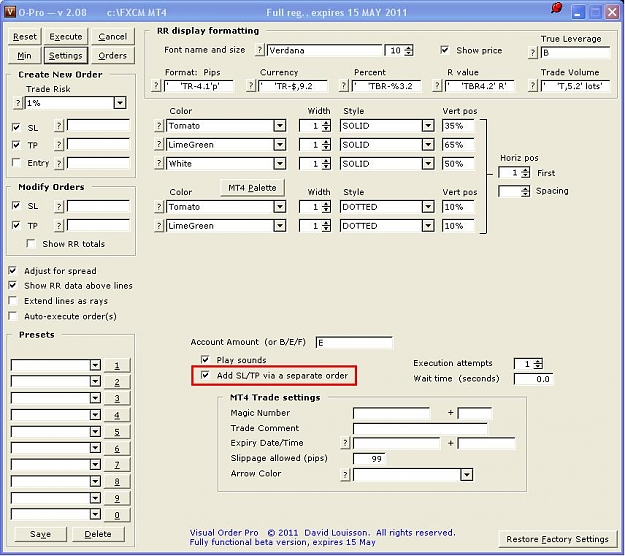Open help for Create New Order SL
Screen dimensions: 625x556
tap(59, 126)
